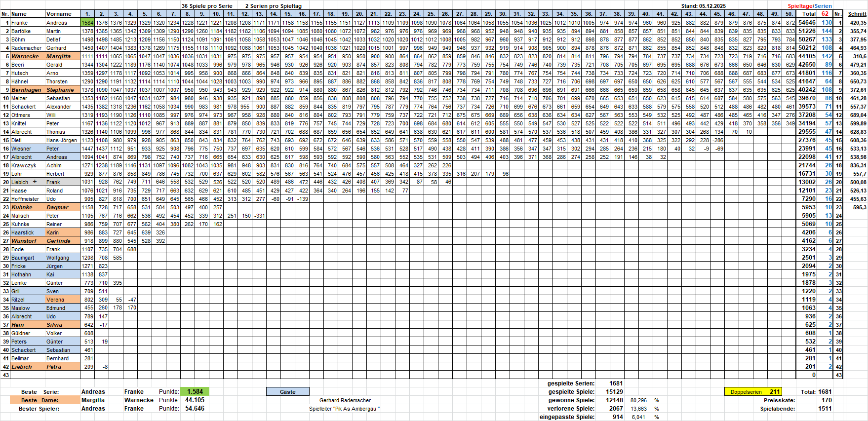Select Franke's total score 54646
Image resolution: width=868 pixels, height=421 pixels.
(807, 23)
